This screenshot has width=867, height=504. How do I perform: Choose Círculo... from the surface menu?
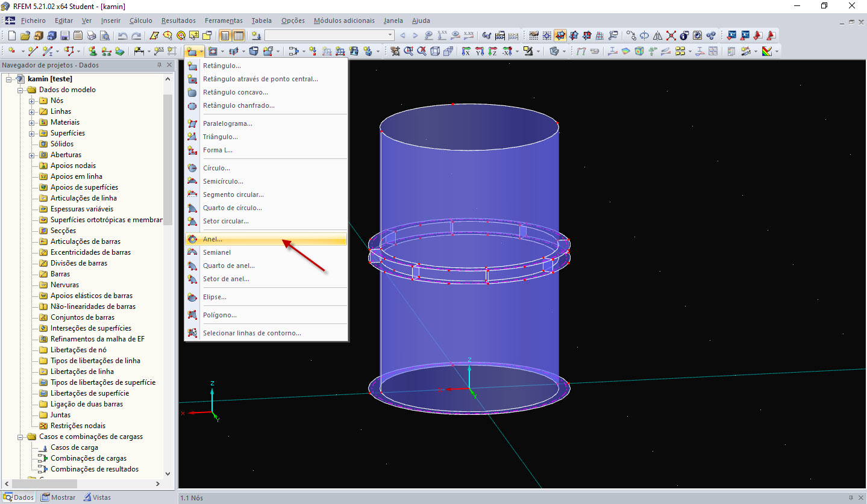[x=266, y=168]
